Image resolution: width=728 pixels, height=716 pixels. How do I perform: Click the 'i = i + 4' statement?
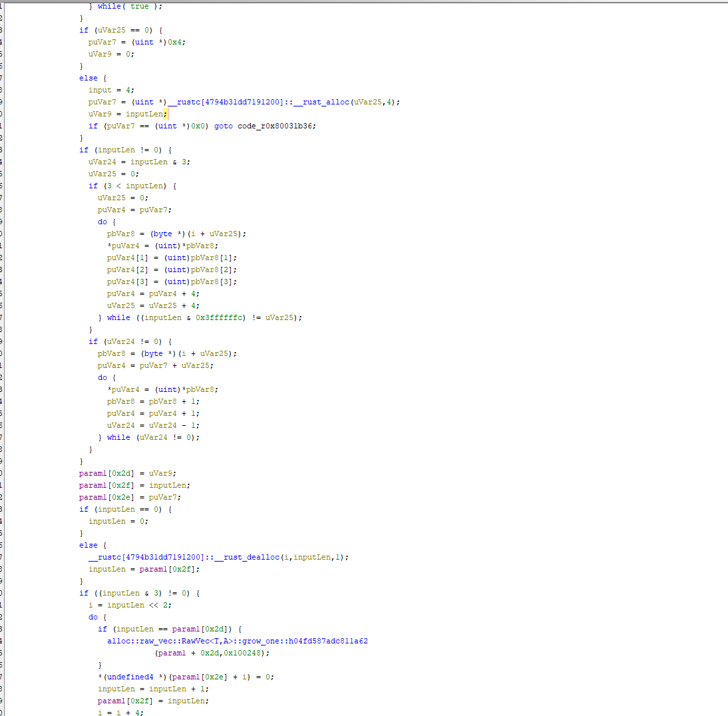pyautogui.click(x=120, y=713)
